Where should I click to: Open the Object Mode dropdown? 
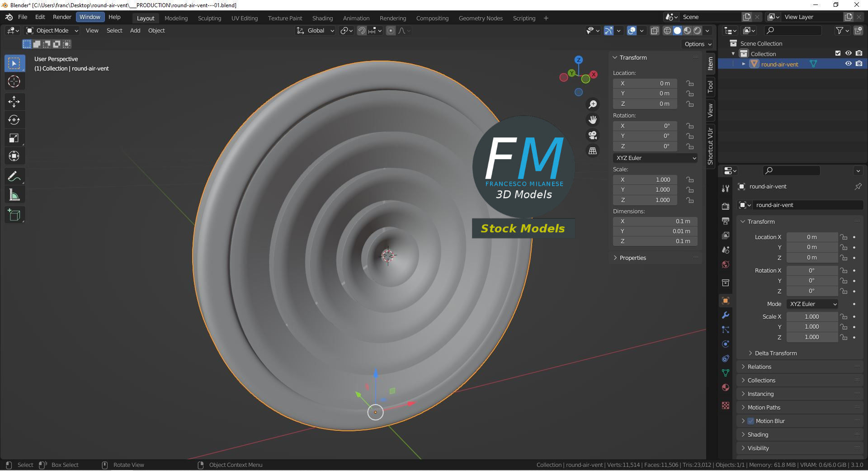click(x=52, y=30)
